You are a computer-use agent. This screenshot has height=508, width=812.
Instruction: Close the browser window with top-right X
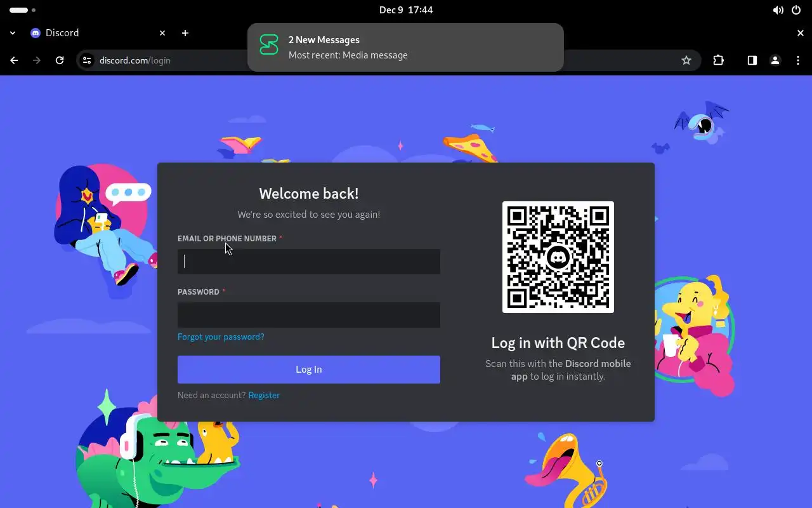pos(801,33)
